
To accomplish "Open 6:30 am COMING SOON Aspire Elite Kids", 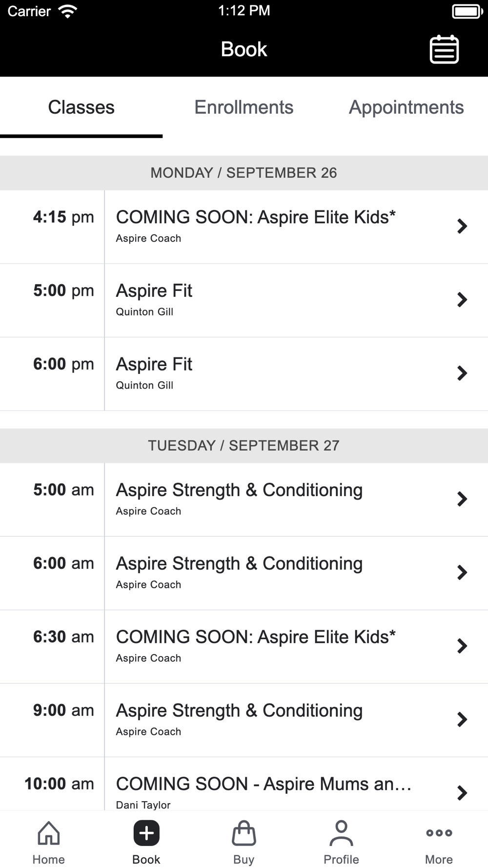I will [244, 646].
